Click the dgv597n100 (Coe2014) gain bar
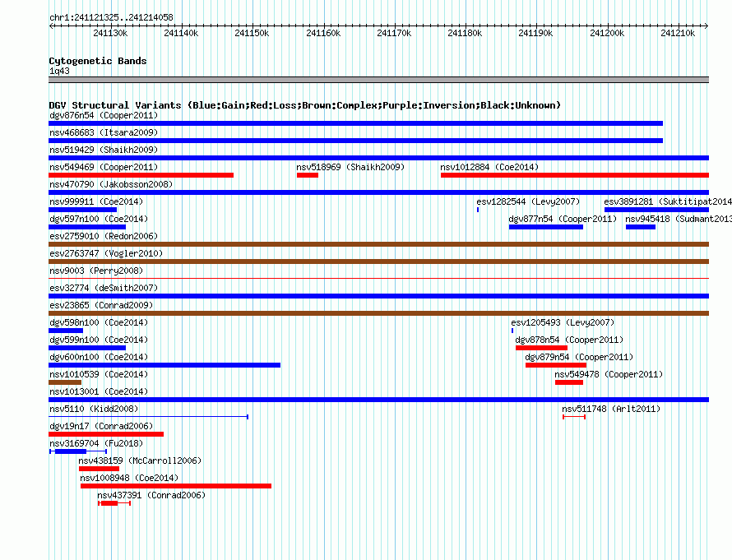The width and height of the screenshot is (732, 560). [x=87, y=227]
